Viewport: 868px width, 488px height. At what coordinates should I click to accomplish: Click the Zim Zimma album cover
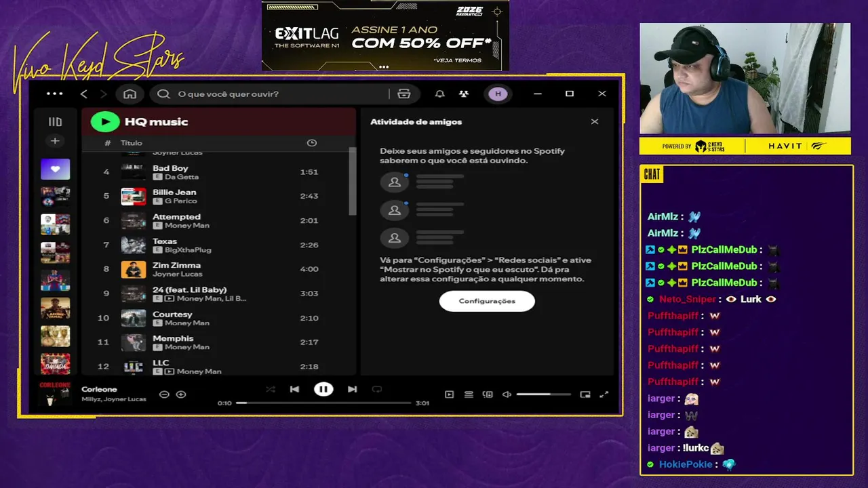(x=134, y=269)
